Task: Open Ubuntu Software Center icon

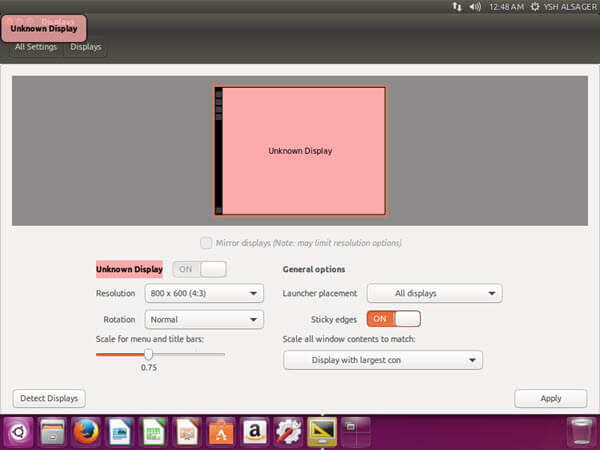Action: pyautogui.click(x=221, y=432)
